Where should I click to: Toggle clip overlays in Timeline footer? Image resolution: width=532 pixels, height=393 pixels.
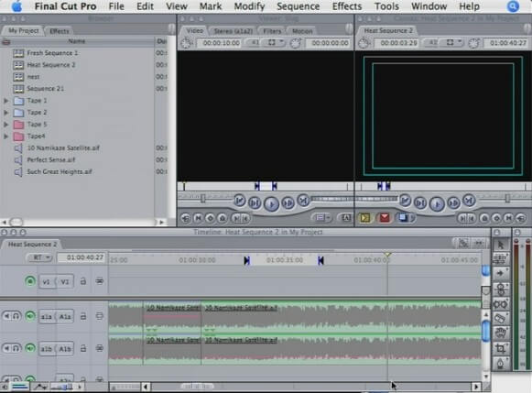coord(40,387)
